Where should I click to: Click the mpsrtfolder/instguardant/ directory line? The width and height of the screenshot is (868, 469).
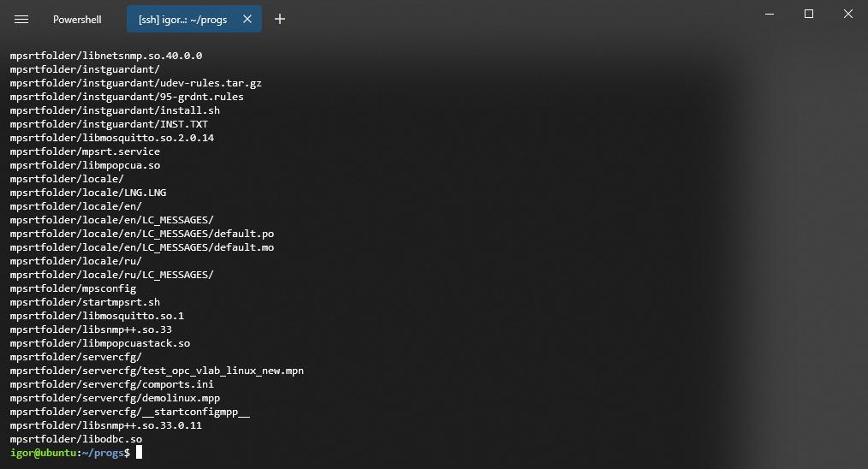(x=85, y=69)
